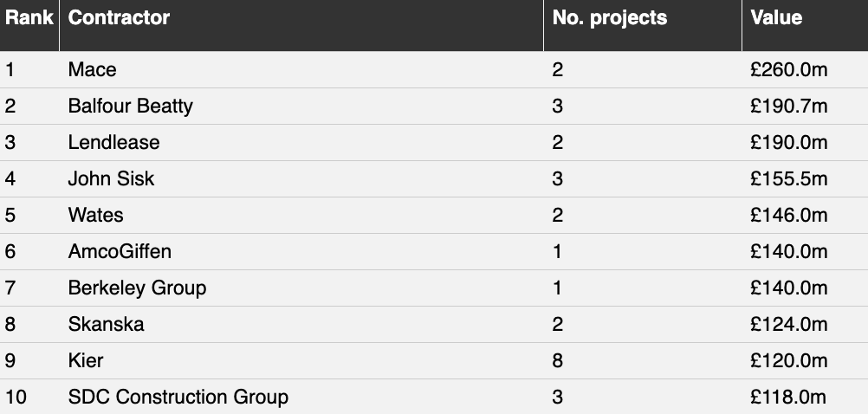This screenshot has width=868, height=414.
Task: Click on Berkeley Group entry
Action: 137,288
